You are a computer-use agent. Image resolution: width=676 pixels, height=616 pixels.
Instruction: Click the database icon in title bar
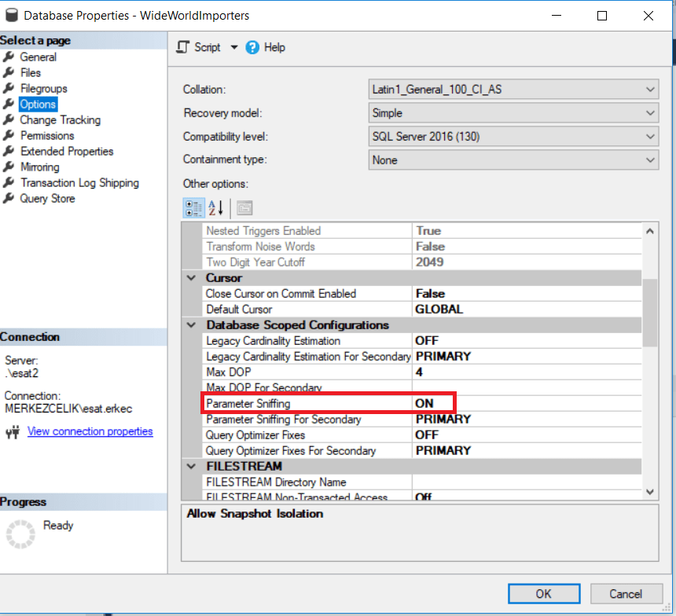tap(12, 15)
